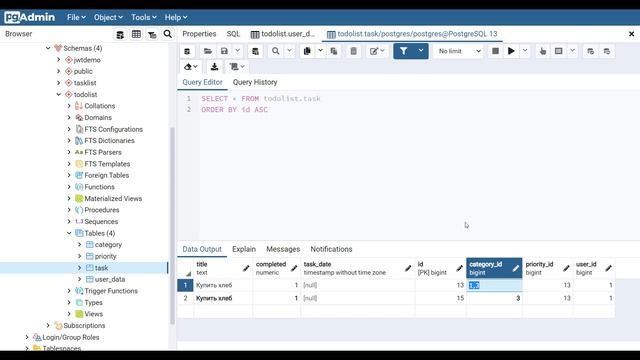Open the Query History tab
Viewport: 640px width, 360px height.
point(255,82)
